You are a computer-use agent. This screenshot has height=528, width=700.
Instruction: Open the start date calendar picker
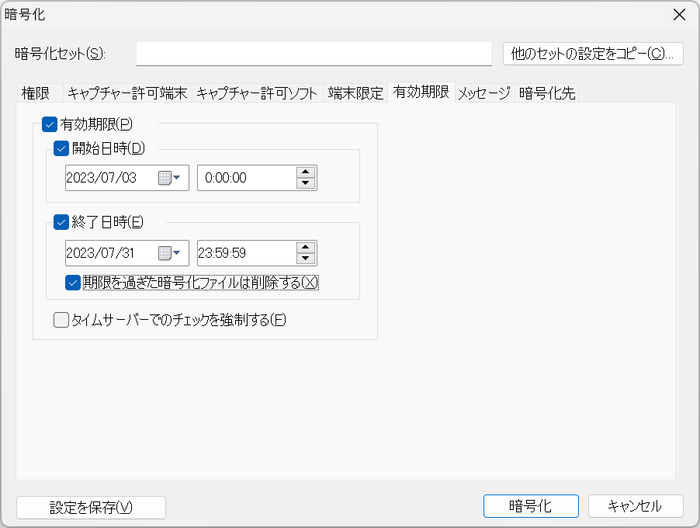pos(170,178)
